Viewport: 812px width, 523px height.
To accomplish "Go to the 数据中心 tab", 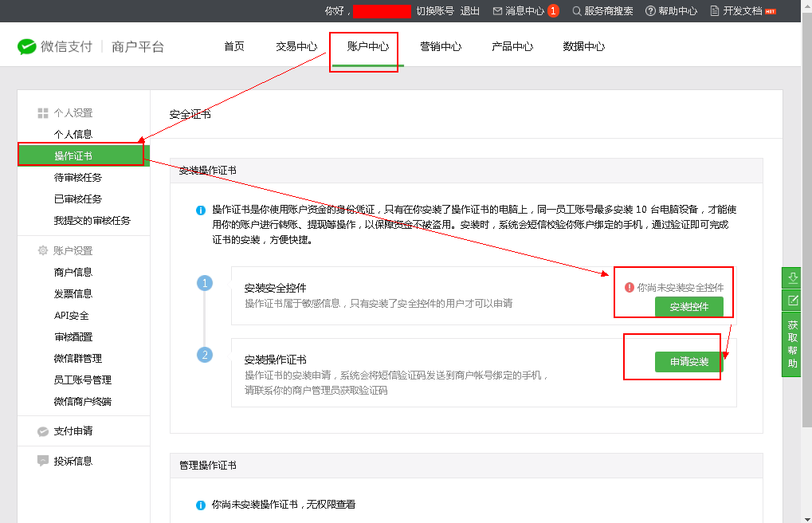I will coord(583,46).
